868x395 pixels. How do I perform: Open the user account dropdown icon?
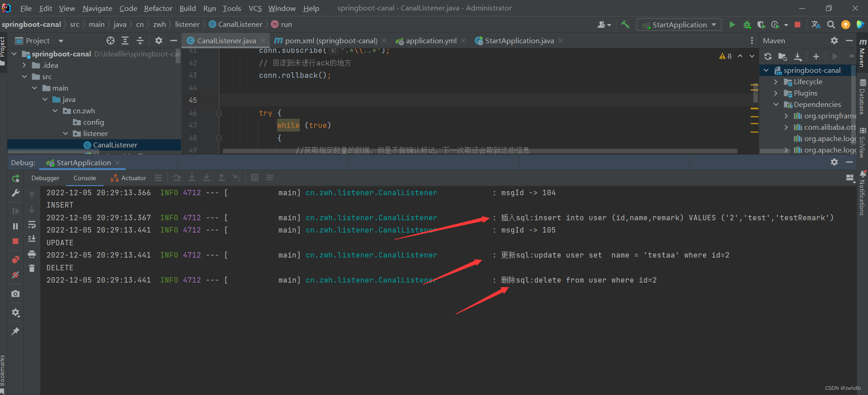(x=604, y=25)
